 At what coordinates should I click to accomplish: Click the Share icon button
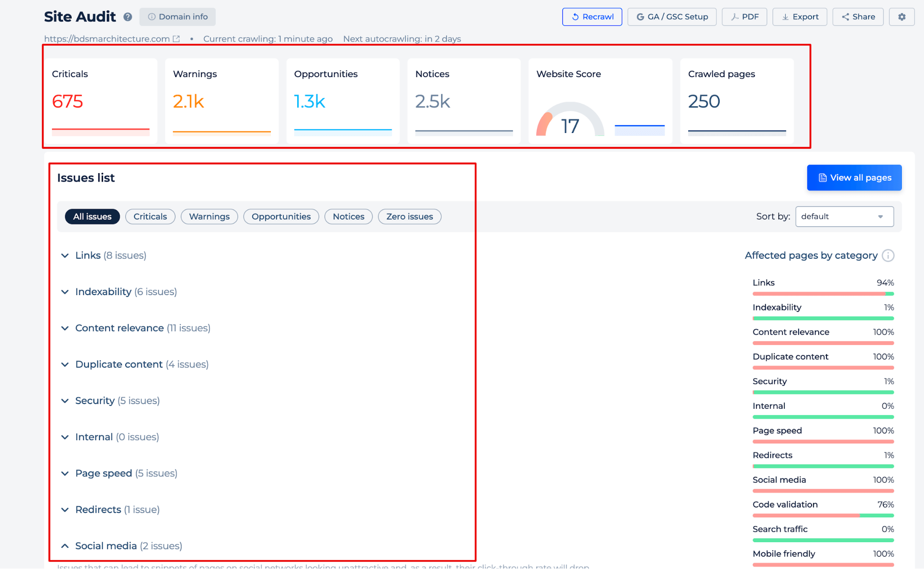click(860, 17)
